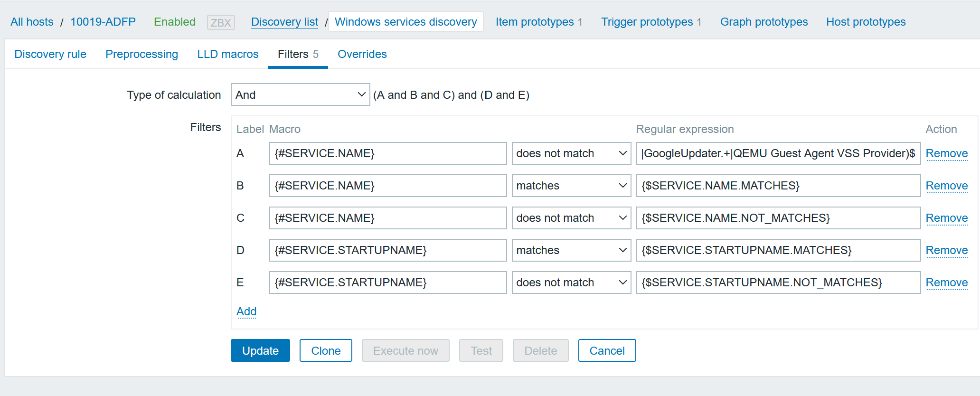Viewport: 980px width, 396px height.
Task: Open operator dropdown for filter D
Action: click(571, 250)
